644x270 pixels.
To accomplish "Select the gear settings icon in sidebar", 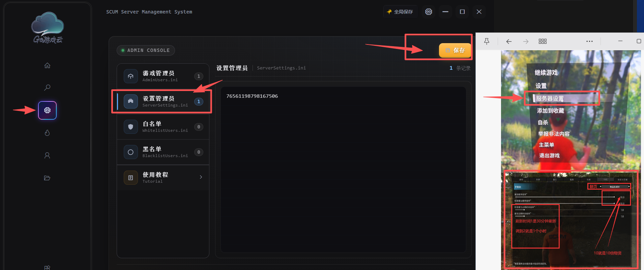I will (47, 110).
